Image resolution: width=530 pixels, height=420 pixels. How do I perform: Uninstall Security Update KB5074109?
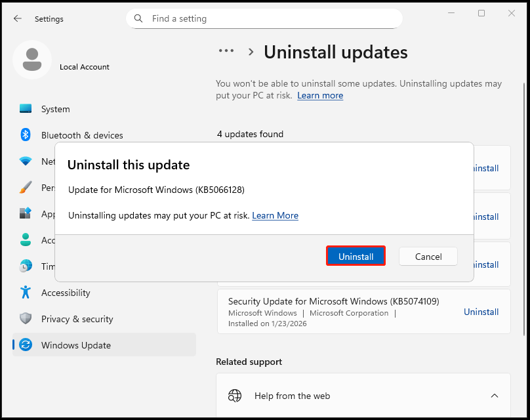(481, 312)
